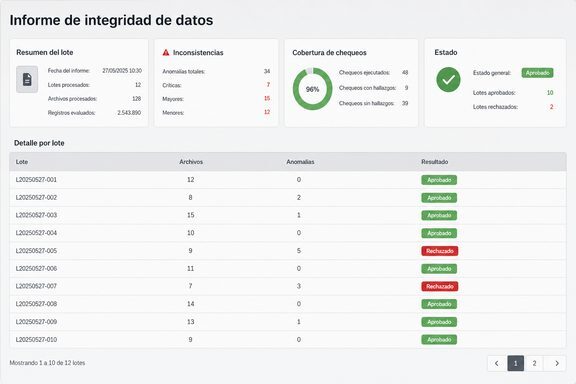576x384 pixels.
Task: Click the Aprobado badge for lot L20250527-010
Action: 439,340
